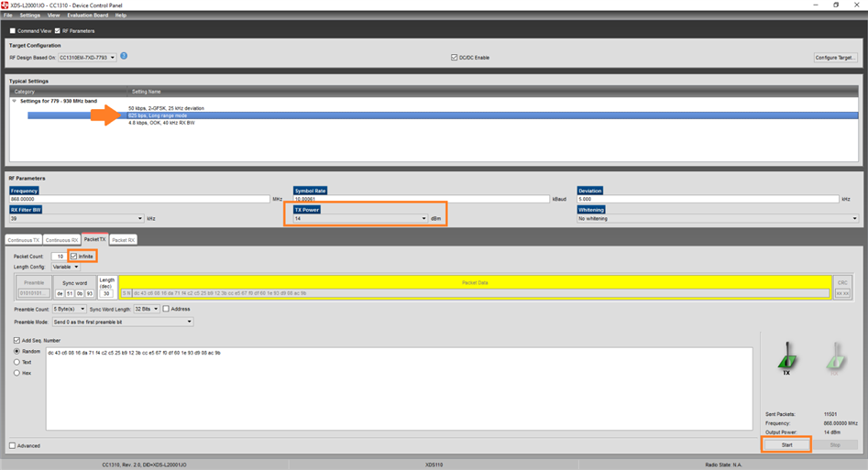Enable the Advanced checkbox
The width and height of the screenshot is (868, 470).
tap(12, 445)
